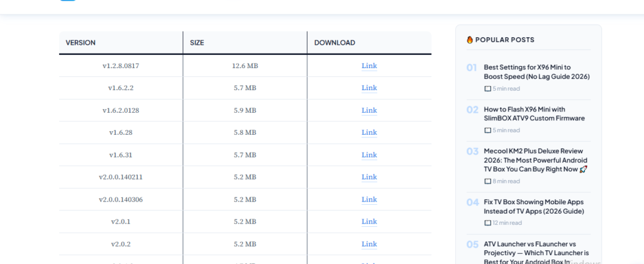Click the VERSION column header
Screen dimensions: 644x264
(x=81, y=43)
